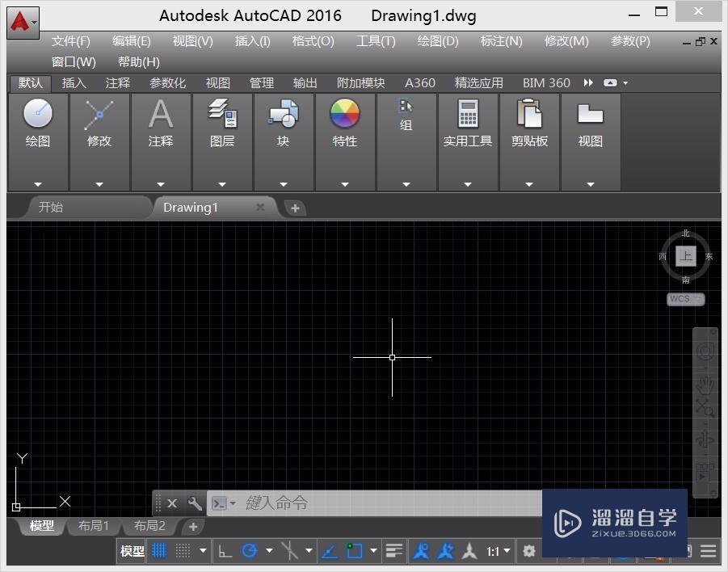Open the 特性 (Properties) color wheel icon
The height and width of the screenshot is (572, 728).
click(344, 113)
